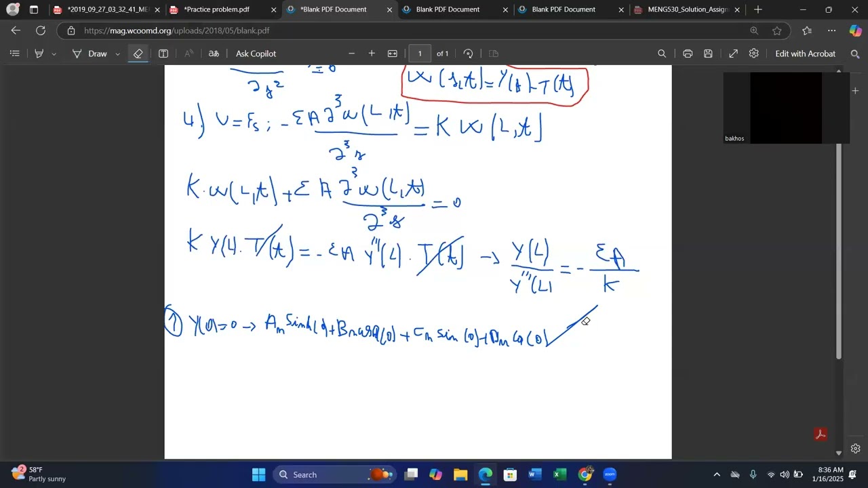Open the table of contents sidebar
Image resolution: width=868 pixels, height=488 pixels.
[15, 54]
